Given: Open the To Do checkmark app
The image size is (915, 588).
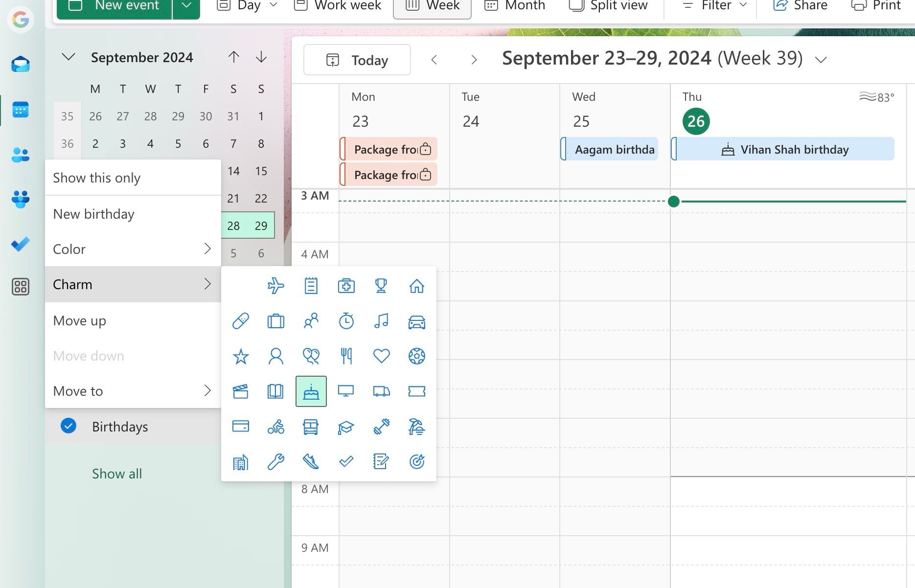Looking at the screenshot, I should [x=21, y=243].
